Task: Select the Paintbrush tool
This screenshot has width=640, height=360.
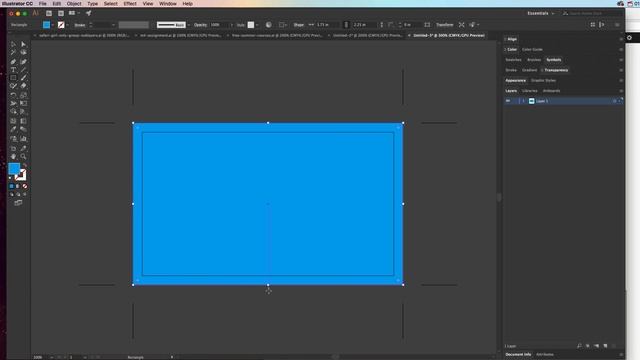Action: 23,78
